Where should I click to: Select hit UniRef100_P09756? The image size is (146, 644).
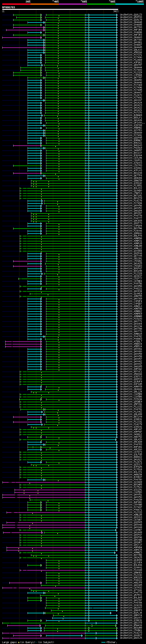[131, 284]
